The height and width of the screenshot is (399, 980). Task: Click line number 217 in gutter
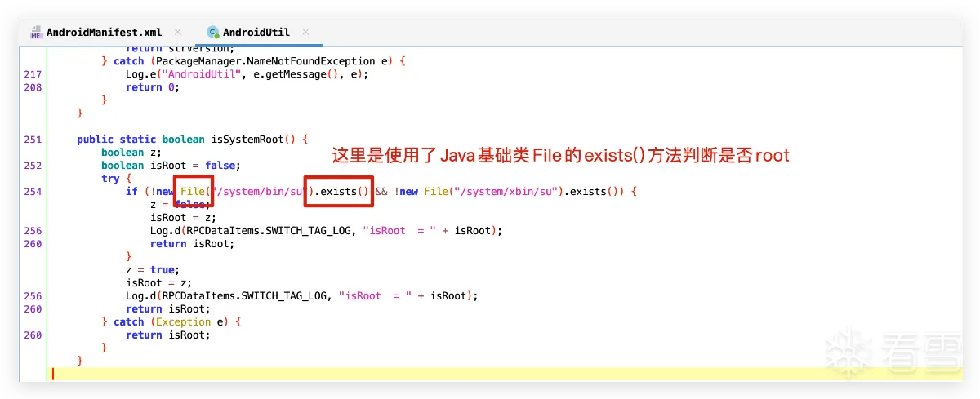pos(33,74)
